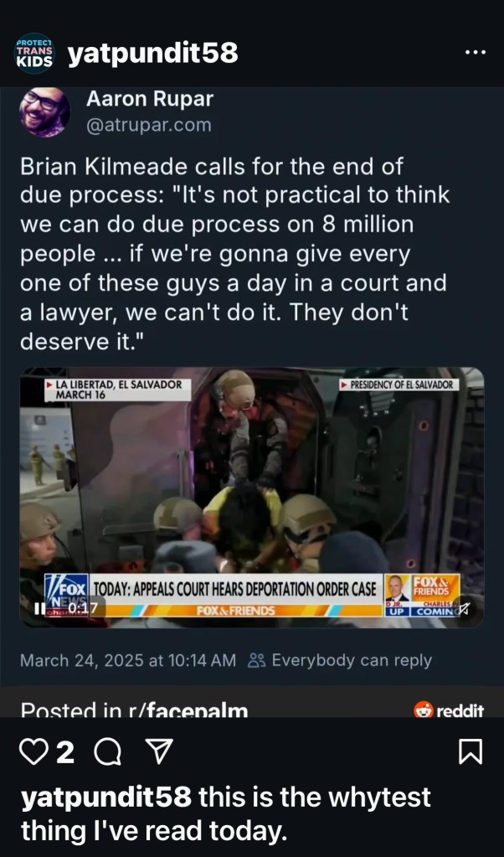Image resolution: width=504 pixels, height=857 pixels.
Task: Tap the Brian Kilmeade quote text
Action: click(234, 254)
